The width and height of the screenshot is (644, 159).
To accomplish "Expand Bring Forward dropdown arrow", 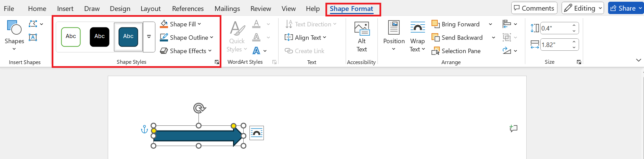I will click(x=490, y=24).
